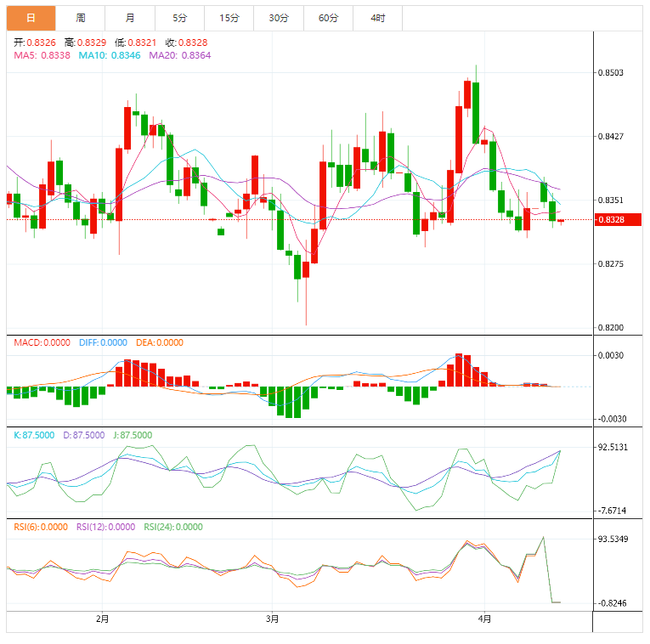Click the 0.8351 price axis label
650x644 pixels.
pyautogui.click(x=611, y=201)
